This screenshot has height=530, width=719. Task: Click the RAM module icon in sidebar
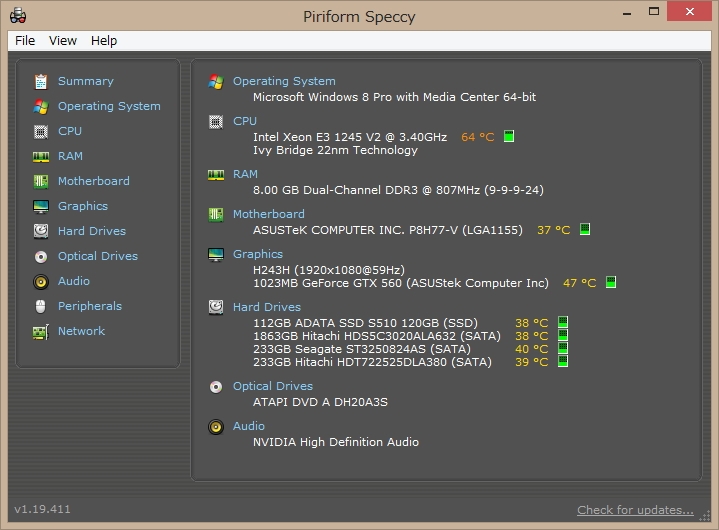pyautogui.click(x=41, y=156)
